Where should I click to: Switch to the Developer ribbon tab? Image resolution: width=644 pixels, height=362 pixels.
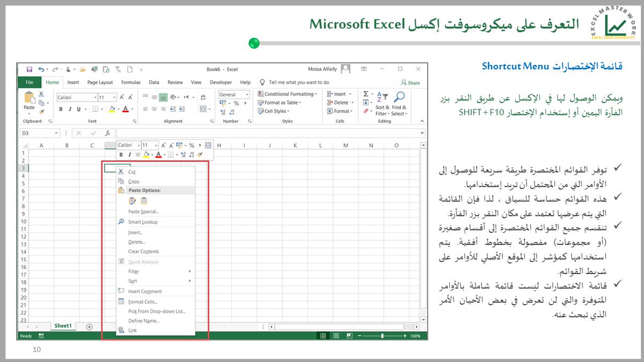tap(221, 83)
